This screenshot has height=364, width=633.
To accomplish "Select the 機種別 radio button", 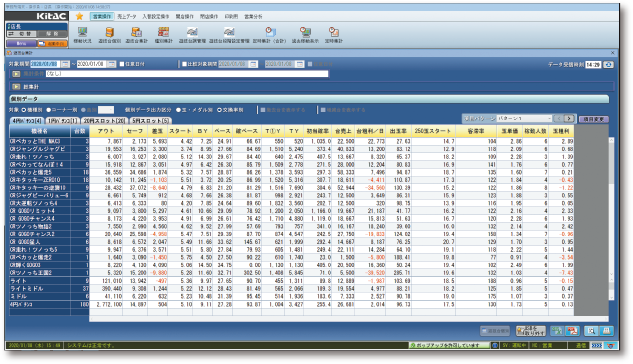I will click(x=24, y=110).
